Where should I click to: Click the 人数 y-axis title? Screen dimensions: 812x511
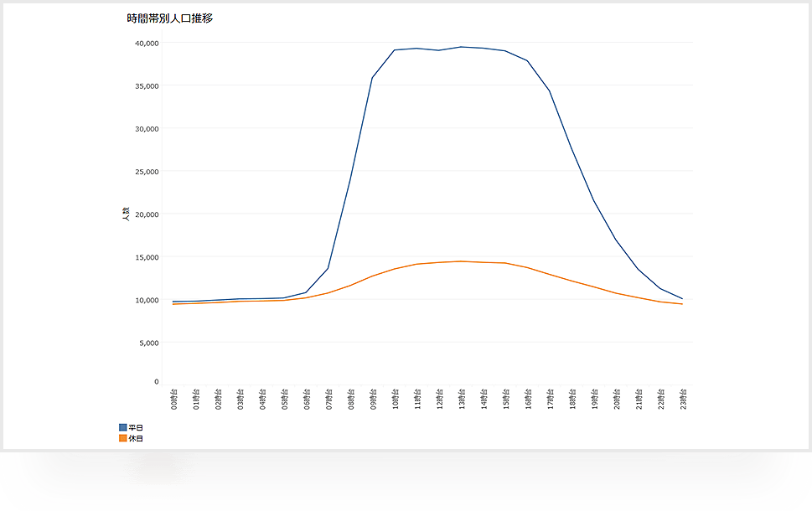pos(125,214)
